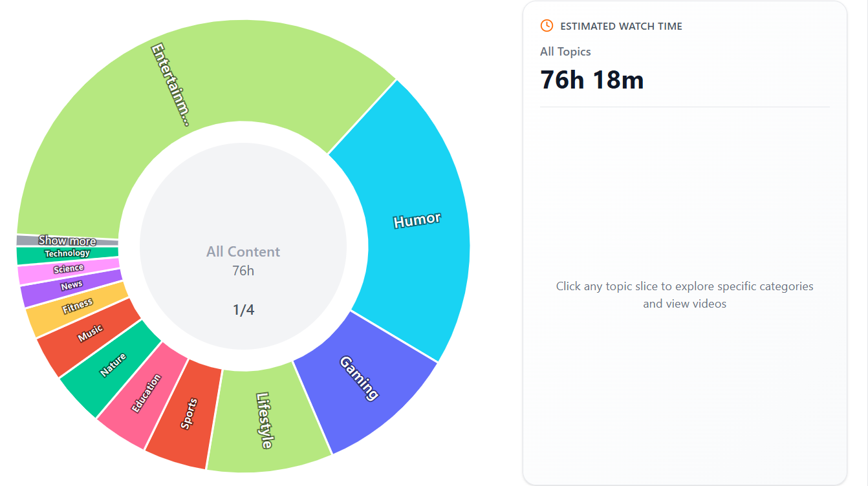The width and height of the screenshot is (868, 486).
Task: Select the Science slice
Action: (x=68, y=267)
